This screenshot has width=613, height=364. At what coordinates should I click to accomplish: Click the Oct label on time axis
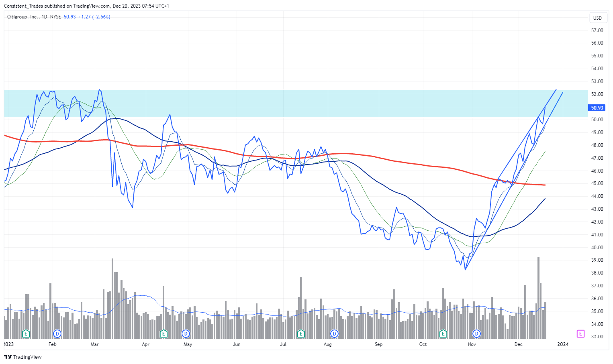[x=423, y=344]
